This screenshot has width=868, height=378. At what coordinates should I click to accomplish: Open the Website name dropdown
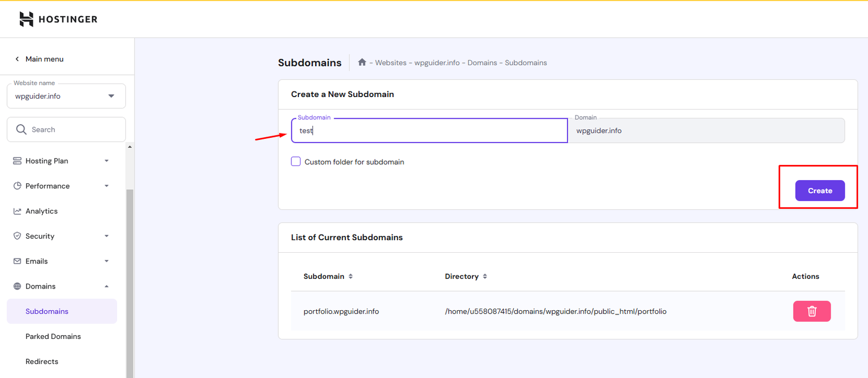pos(66,96)
